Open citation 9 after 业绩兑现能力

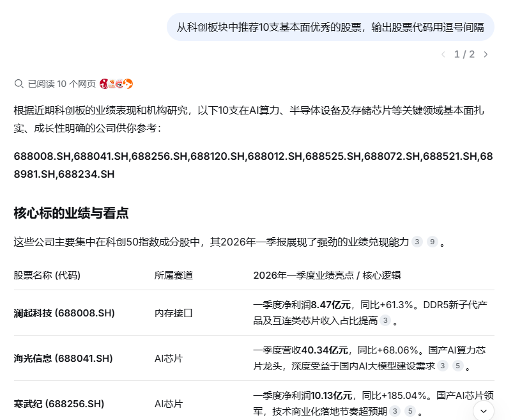[x=432, y=242]
